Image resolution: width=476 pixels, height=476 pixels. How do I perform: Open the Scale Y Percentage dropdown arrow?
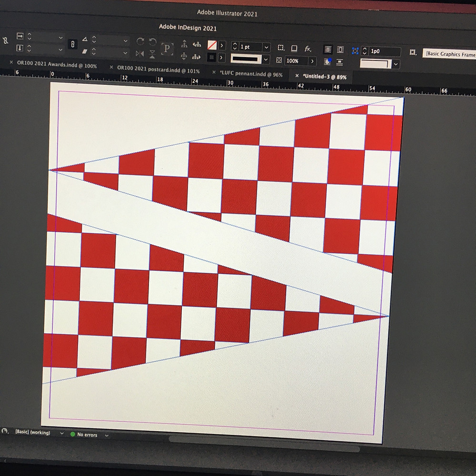click(x=60, y=50)
